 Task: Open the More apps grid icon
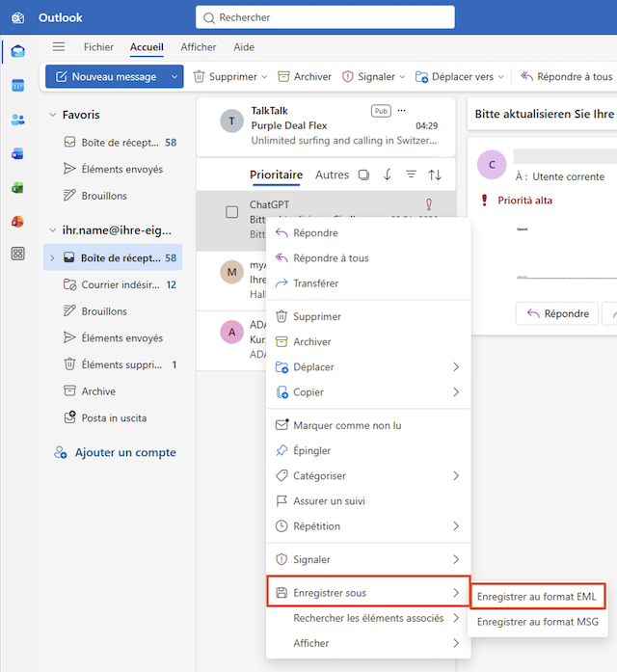click(17, 254)
